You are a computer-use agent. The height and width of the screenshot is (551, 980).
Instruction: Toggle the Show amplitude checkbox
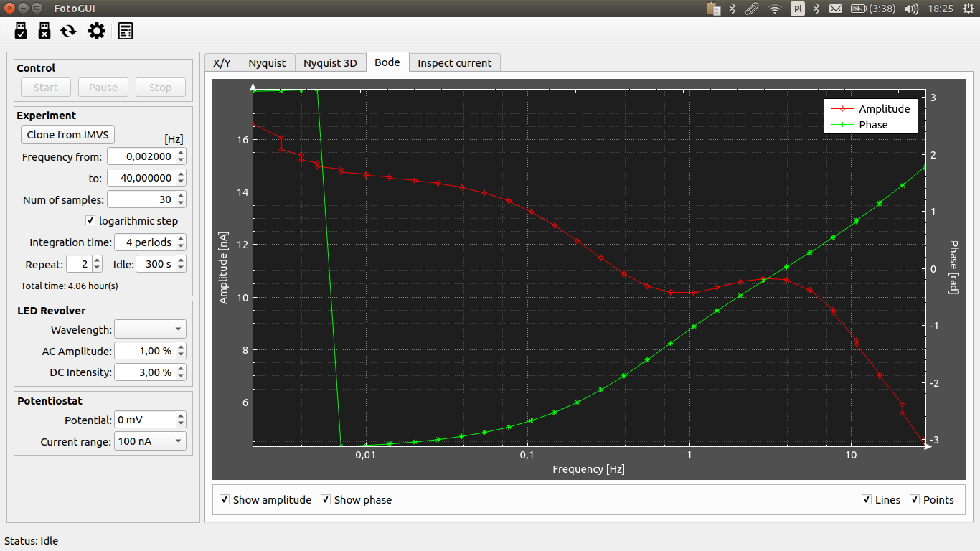(225, 499)
